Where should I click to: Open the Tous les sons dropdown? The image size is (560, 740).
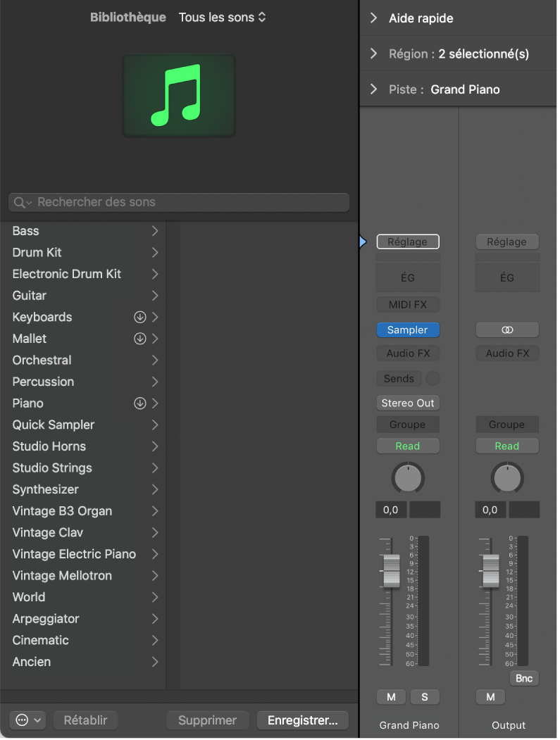(x=222, y=17)
